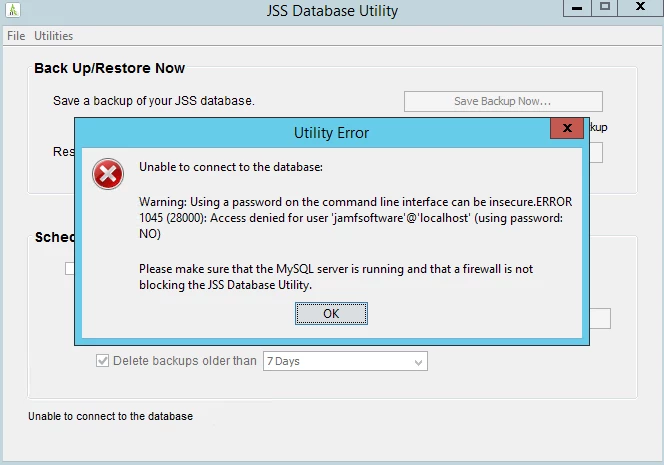Image resolution: width=664 pixels, height=465 pixels.
Task: Click the Save Backup Now button
Action: click(503, 101)
